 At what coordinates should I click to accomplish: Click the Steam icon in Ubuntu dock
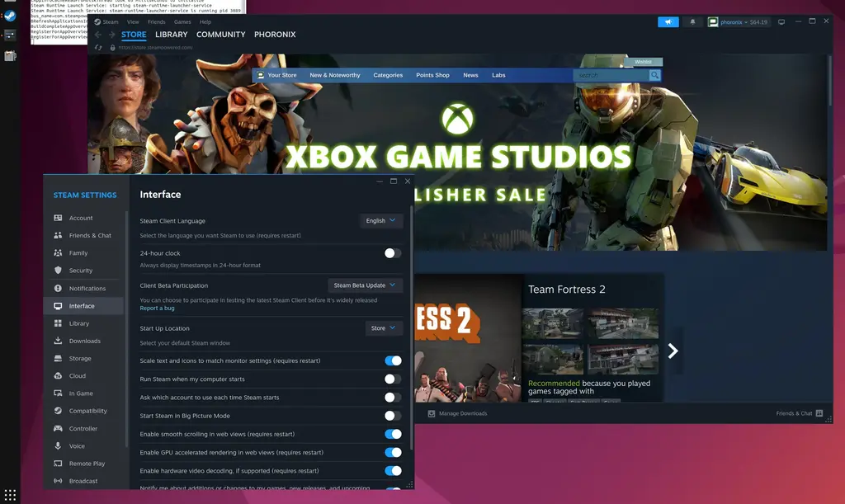[x=10, y=16]
